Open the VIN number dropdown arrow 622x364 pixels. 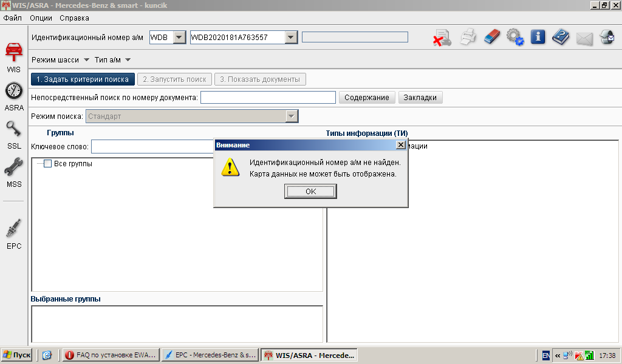291,37
